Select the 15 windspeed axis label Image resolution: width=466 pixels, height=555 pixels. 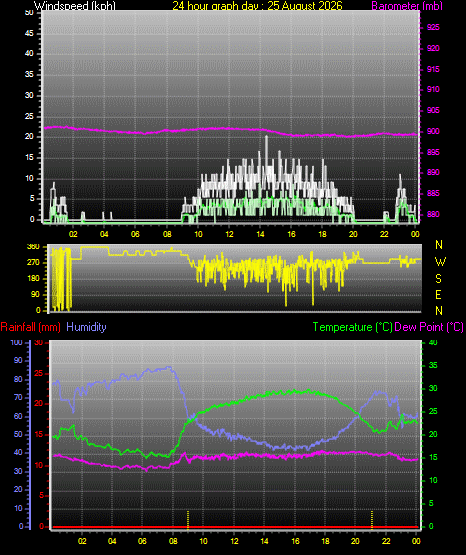29,158
